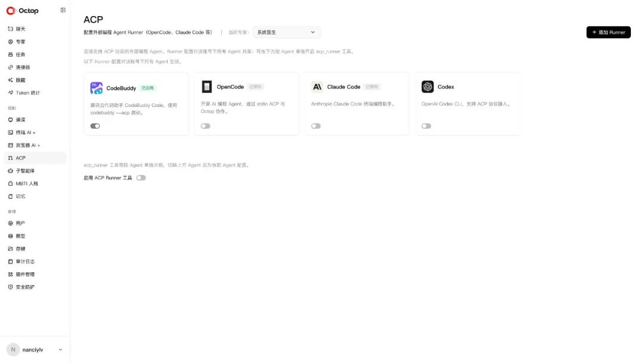Click the 安全防护 shield icon
The height and width of the screenshot is (363, 644).
[10, 287]
